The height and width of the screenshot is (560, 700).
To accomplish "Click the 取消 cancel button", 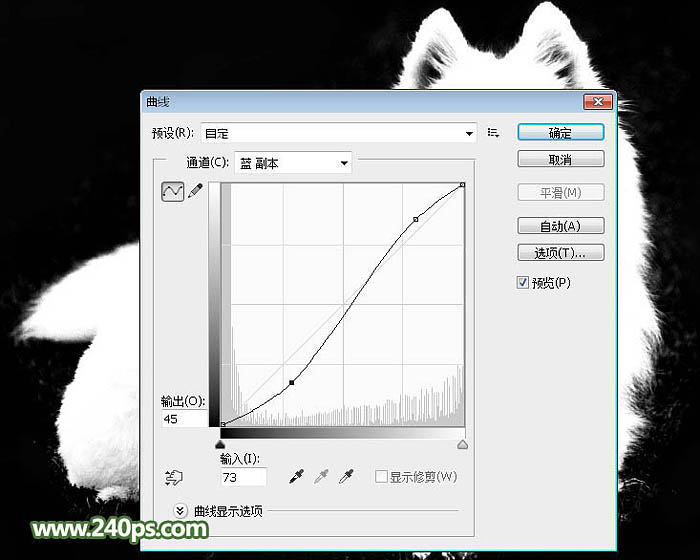I will (x=561, y=159).
